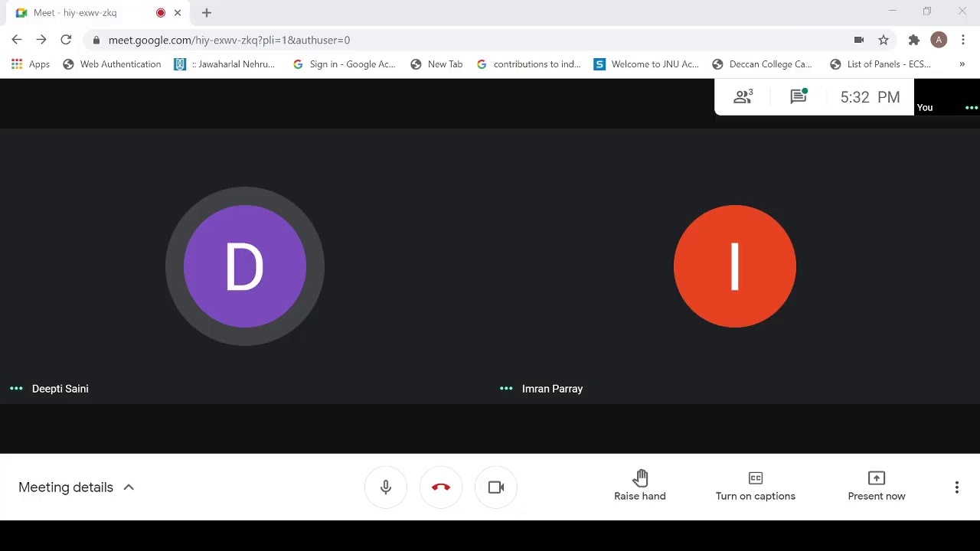This screenshot has width=980, height=551.
Task: Open the contributions to ind... bookmark
Action: 528,64
